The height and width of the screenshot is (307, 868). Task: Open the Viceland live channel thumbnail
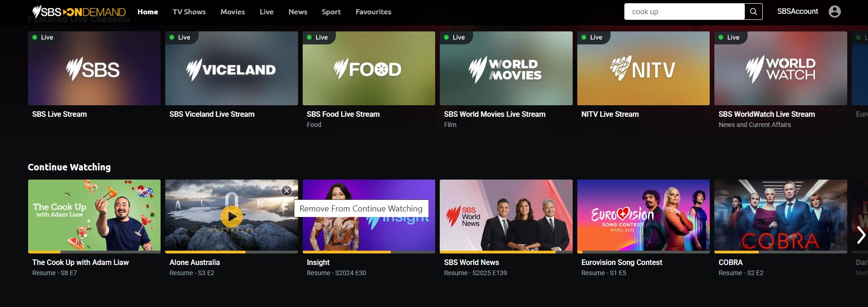point(232,68)
